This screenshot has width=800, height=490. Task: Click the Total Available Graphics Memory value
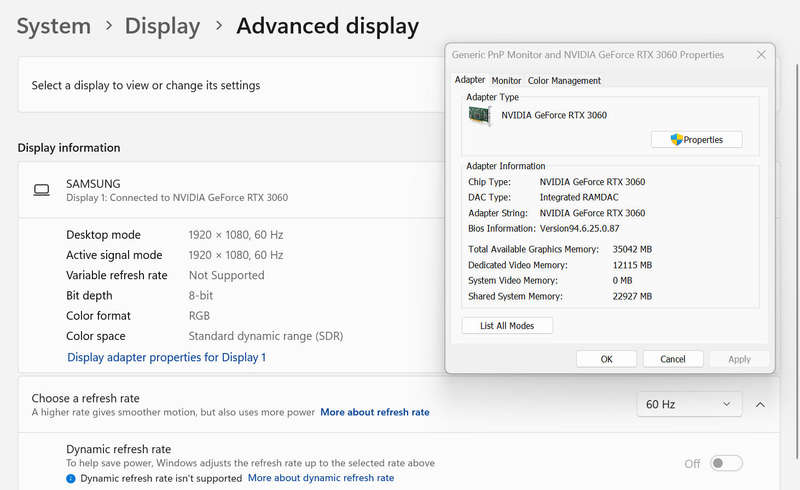pos(632,249)
